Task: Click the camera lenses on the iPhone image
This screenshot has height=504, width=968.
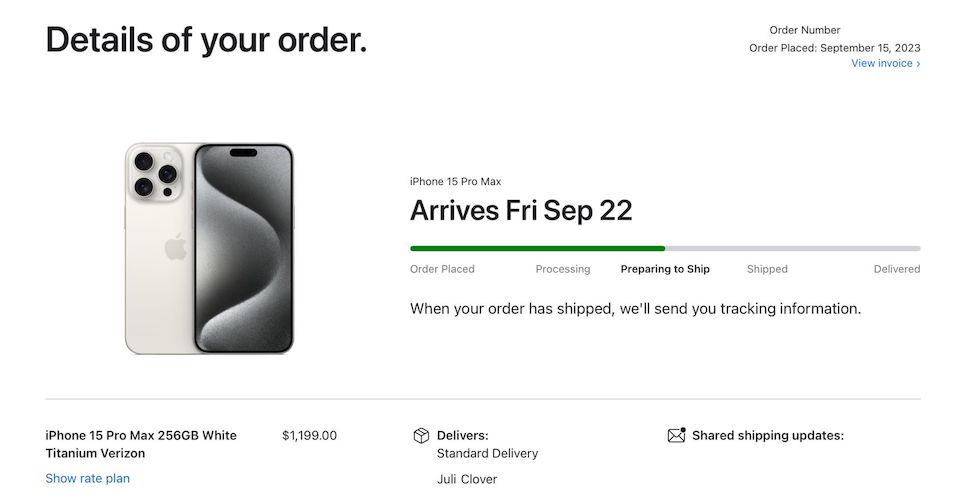Action: point(151,172)
